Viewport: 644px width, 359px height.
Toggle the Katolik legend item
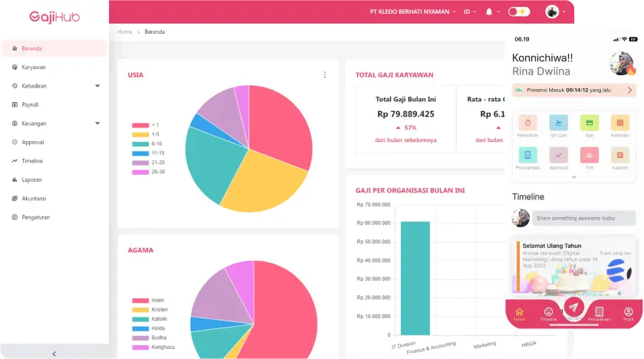pyautogui.click(x=149, y=319)
